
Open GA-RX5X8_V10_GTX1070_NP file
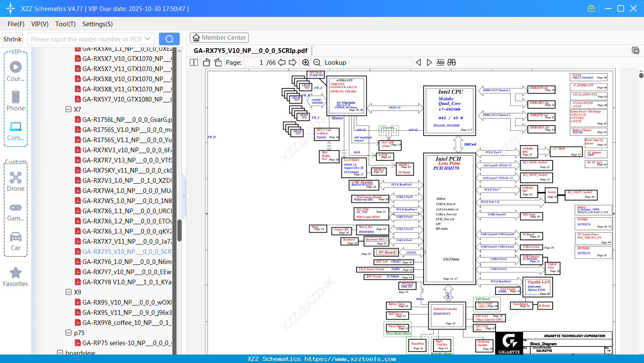(127, 79)
